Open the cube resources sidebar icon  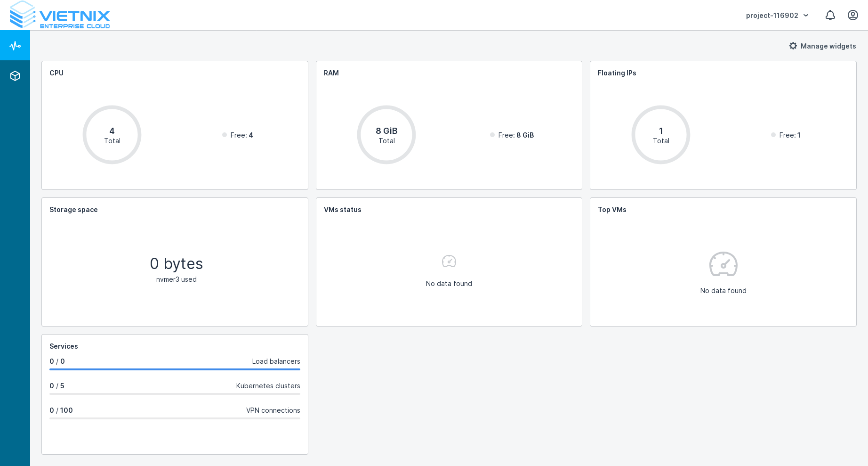(x=15, y=76)
